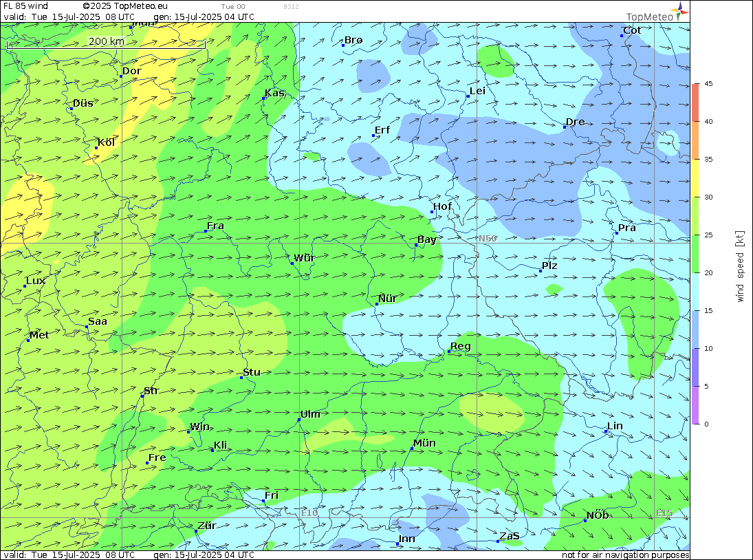This screenshot has height=560, width=753.
Task: Click the Met city label
Action: coord(39,335)
